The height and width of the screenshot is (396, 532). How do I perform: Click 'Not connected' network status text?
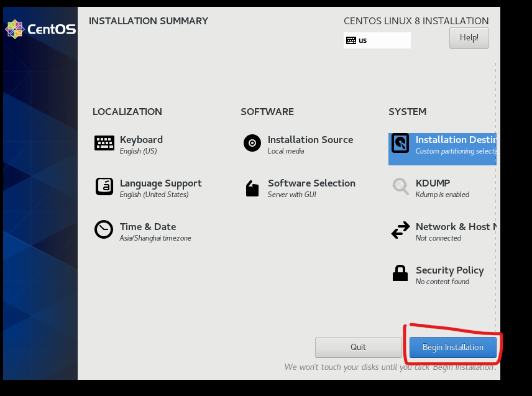click(438, 238)
